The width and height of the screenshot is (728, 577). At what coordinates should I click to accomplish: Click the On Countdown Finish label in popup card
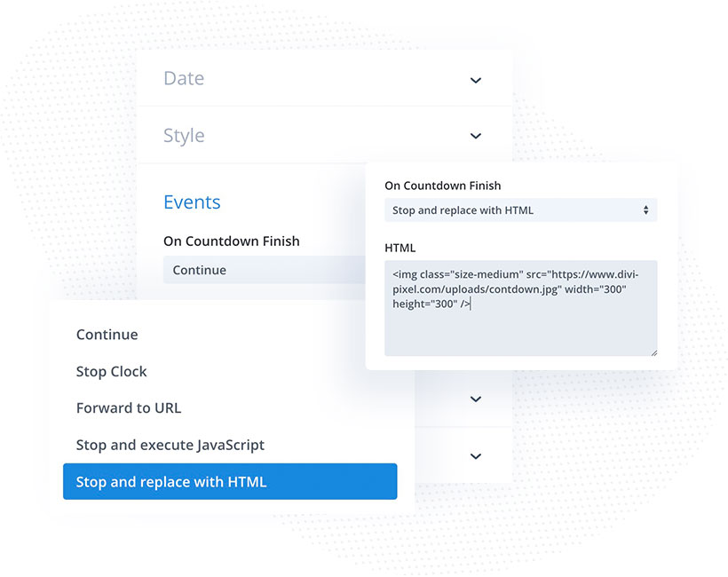(442, 186)
